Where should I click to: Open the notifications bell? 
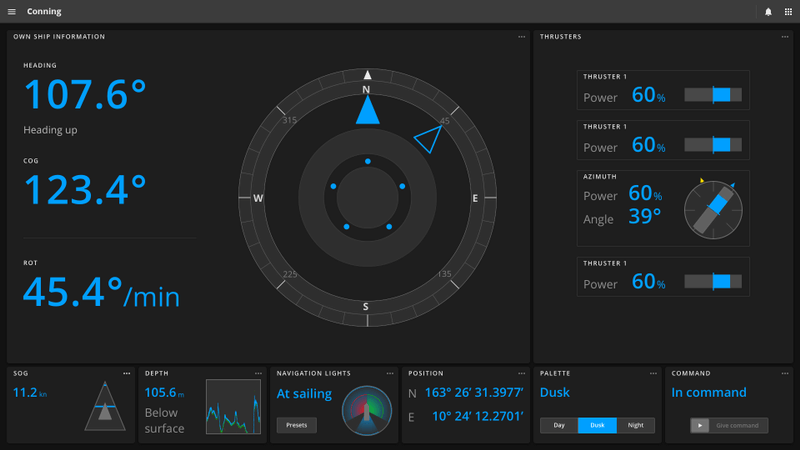point(768,12)
